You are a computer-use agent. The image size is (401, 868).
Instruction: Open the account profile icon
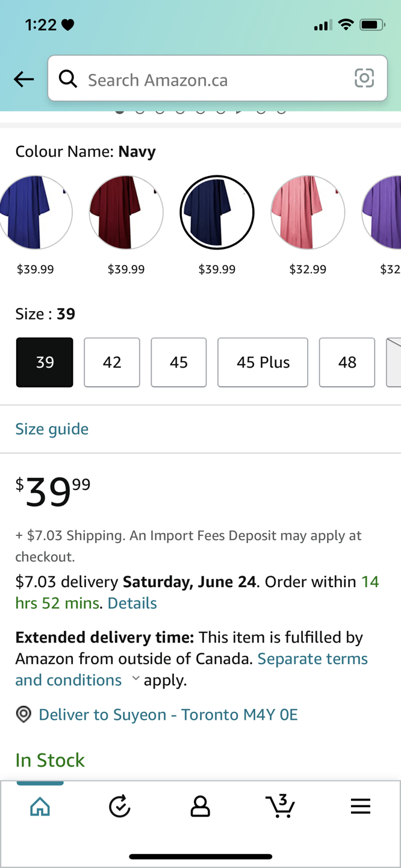click(x=200, y=807)
